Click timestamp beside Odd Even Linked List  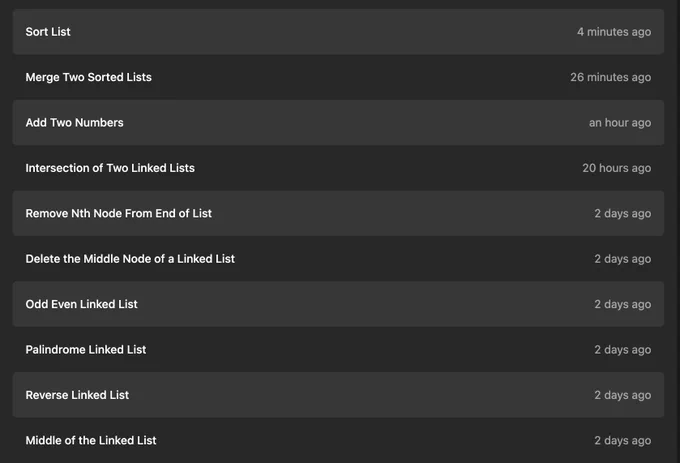pos(622,304)
